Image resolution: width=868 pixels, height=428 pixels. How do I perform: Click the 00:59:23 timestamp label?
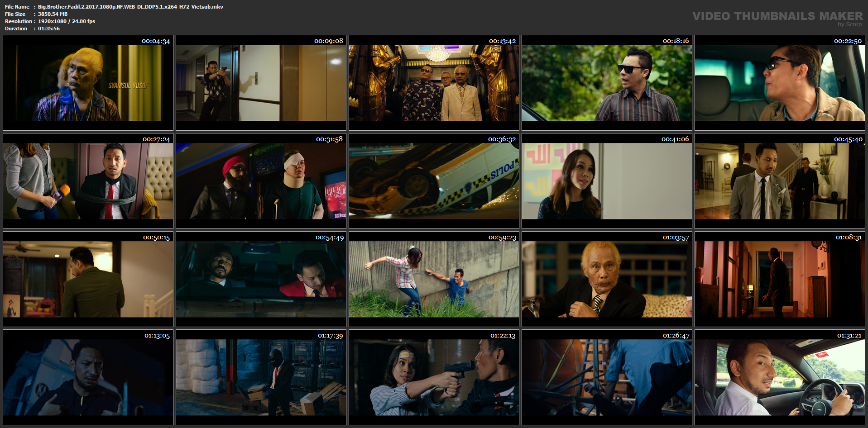tap(502, 238)
